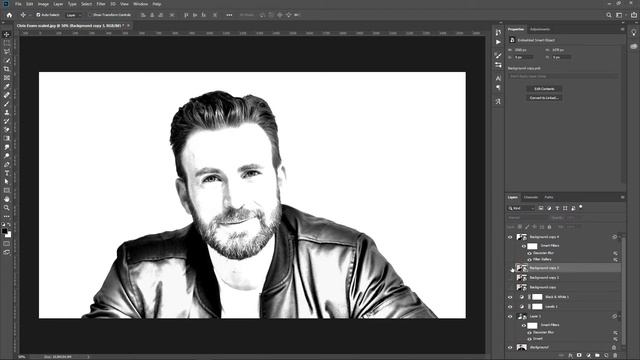
Task: Open the Search magnifier at top right
Action: (x=609, y=15)
